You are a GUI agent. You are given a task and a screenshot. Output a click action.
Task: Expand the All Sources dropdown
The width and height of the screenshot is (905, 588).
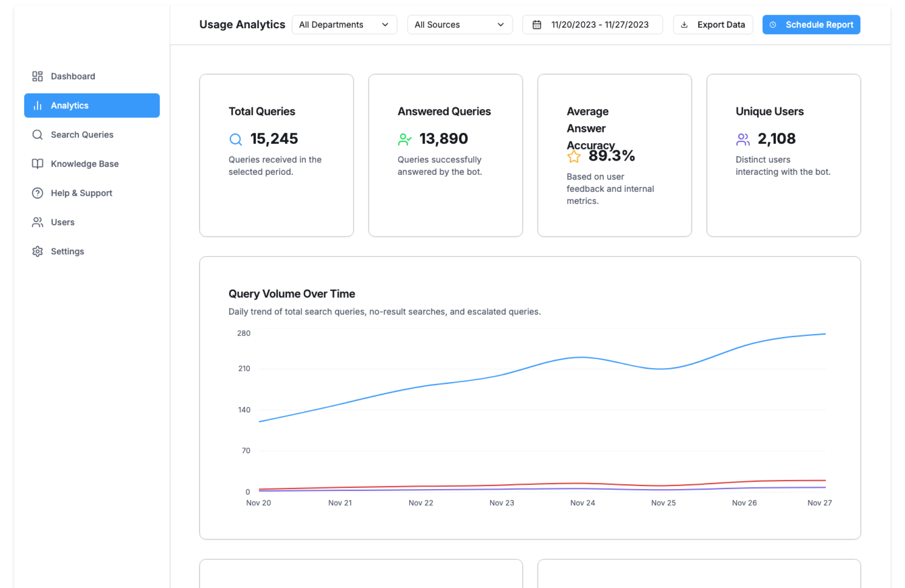point(459,25)
